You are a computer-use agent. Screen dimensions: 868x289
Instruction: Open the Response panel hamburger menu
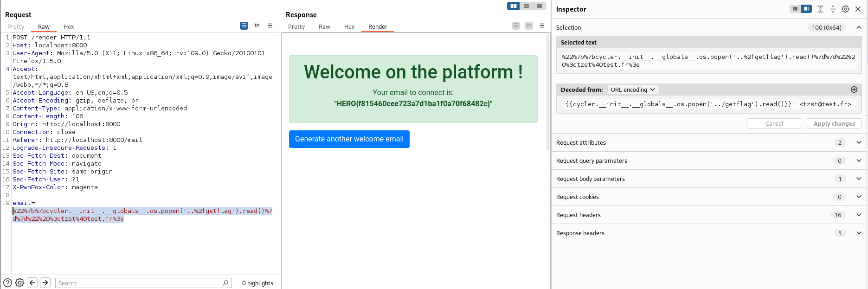[542, 26]
